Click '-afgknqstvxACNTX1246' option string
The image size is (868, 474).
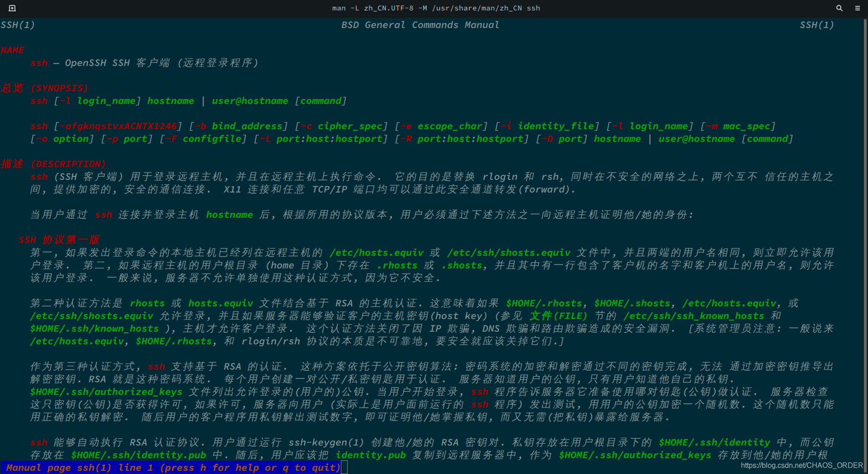point(118,126)
